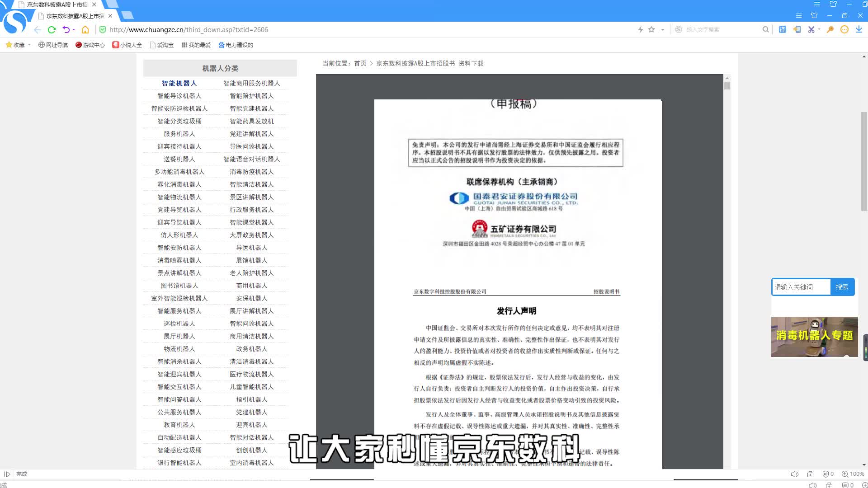868x488 pixels.
Task: Click the page vertical scrollbar thumb
Action: (864, 161)
